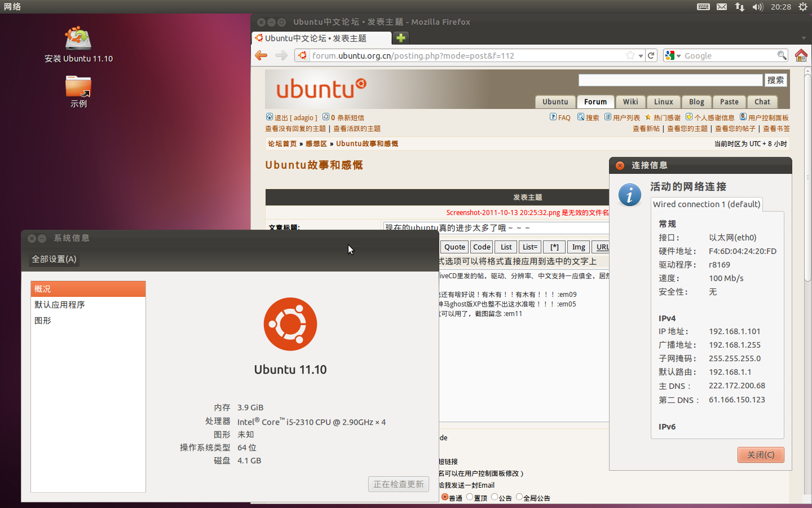Screen dimensions: 812x508
Task: Open Firefox home page icon
Action: point(801,55)
